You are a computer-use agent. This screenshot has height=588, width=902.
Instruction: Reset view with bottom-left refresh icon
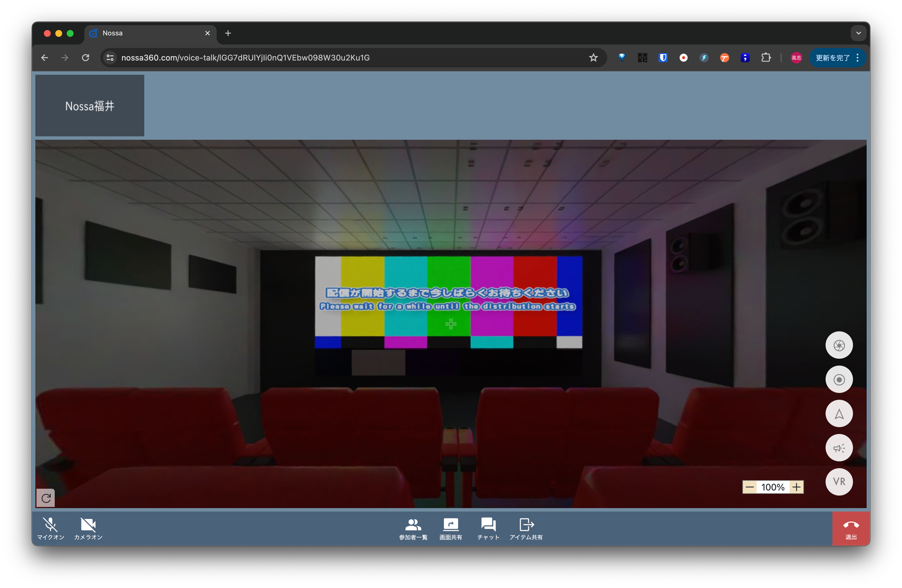(x=46, y=498)
